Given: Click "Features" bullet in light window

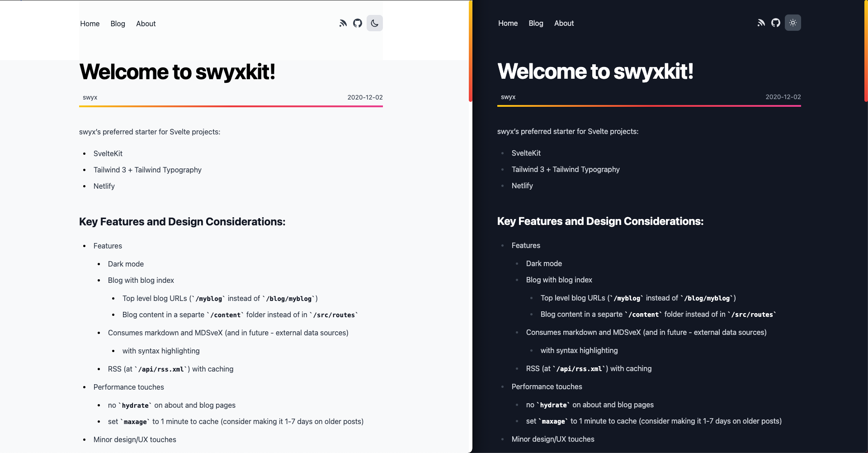Looking at the screenshot, I should tap(108, 246).
